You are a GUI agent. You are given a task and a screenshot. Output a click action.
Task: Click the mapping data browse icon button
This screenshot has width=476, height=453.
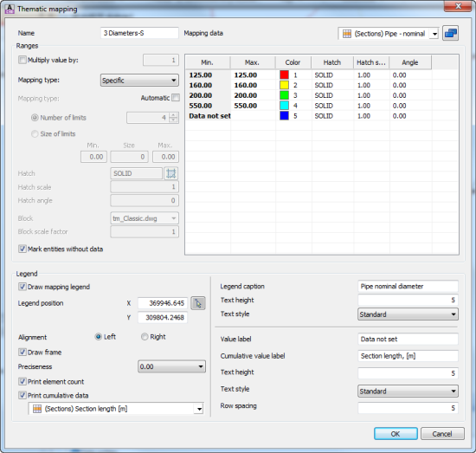451,33
